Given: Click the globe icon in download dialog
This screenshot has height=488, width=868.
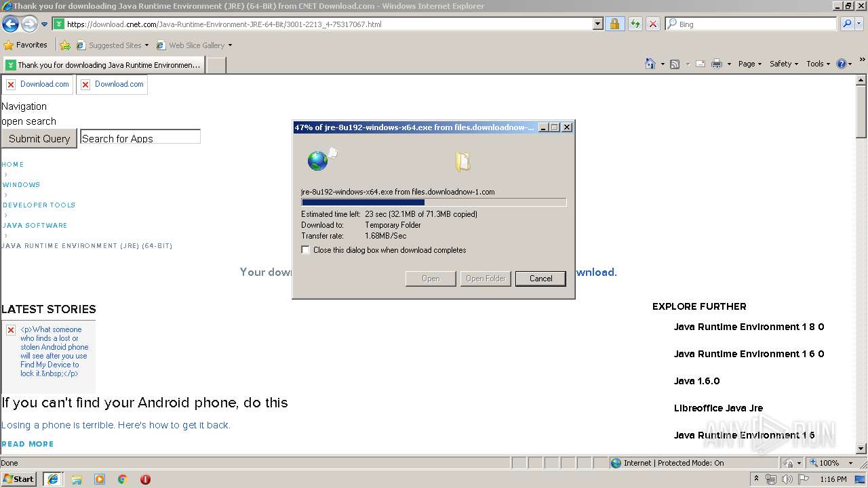Looking at the screenshot, I should [x=319, y=160].
